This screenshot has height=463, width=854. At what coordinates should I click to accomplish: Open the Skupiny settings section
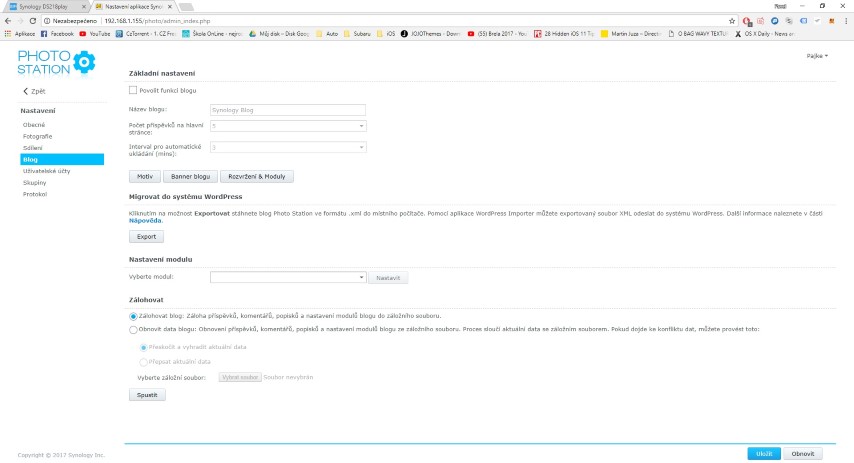(x=34, y=182)
